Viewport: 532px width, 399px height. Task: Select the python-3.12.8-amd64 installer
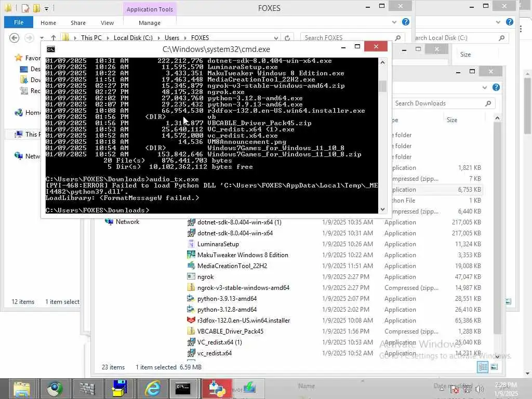coord(227,310)
